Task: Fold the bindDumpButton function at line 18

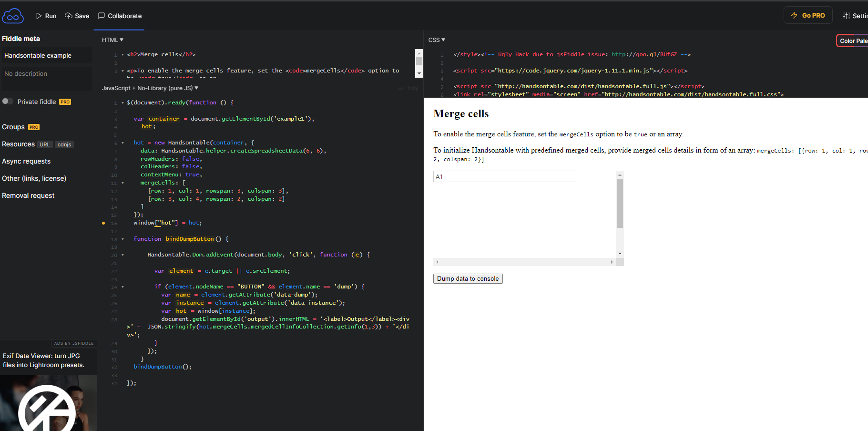Action: pos(123,239)
